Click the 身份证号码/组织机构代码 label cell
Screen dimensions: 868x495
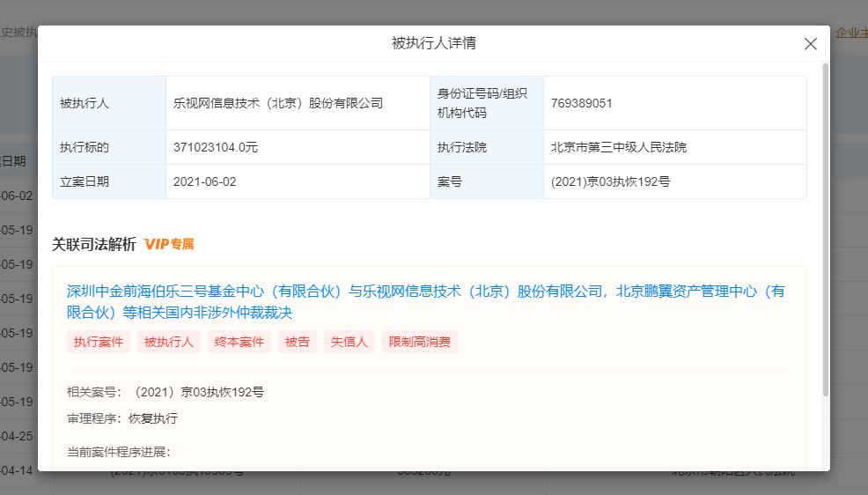tap(487, 104)
